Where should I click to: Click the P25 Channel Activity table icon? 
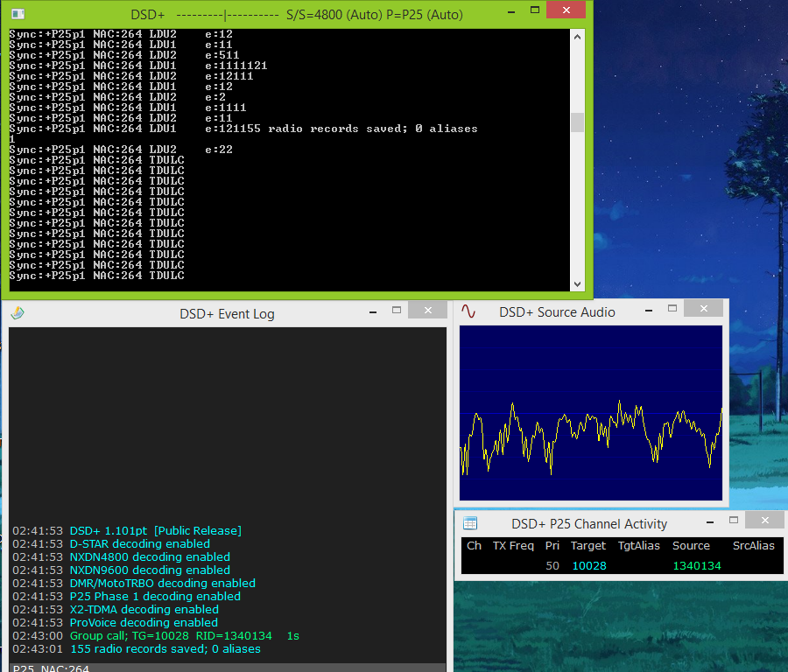pyautogui.click(x=470, y=523)
